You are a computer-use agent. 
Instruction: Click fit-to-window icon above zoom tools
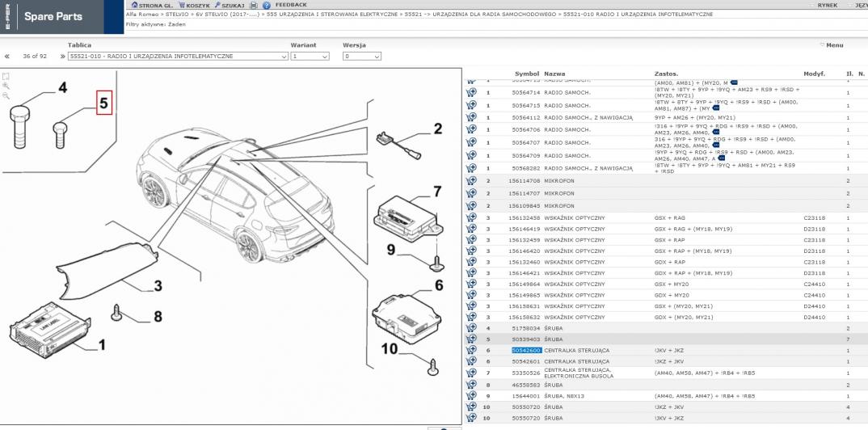point(6,75)
